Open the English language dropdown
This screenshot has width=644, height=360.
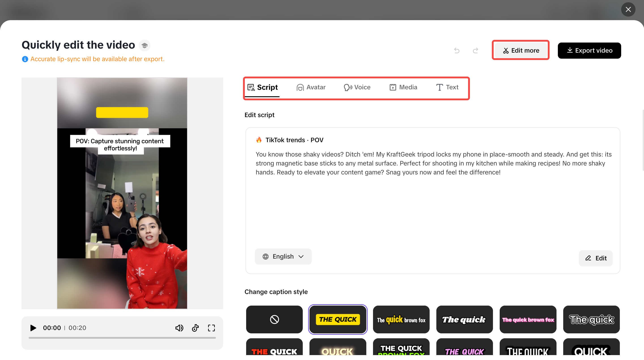283,256
